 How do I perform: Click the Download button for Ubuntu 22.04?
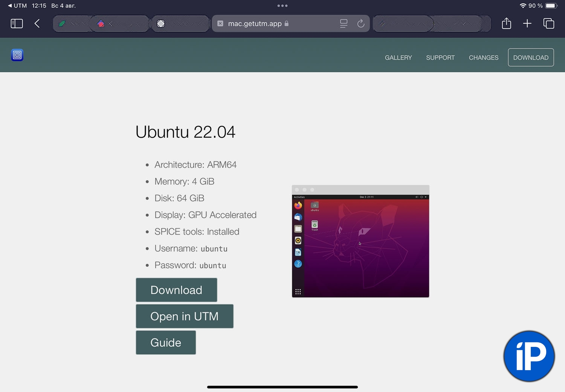(177, 290)
